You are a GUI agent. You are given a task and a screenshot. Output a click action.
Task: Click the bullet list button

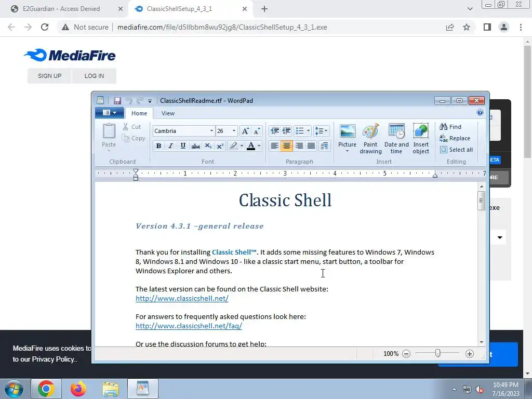tap(300, 130)
